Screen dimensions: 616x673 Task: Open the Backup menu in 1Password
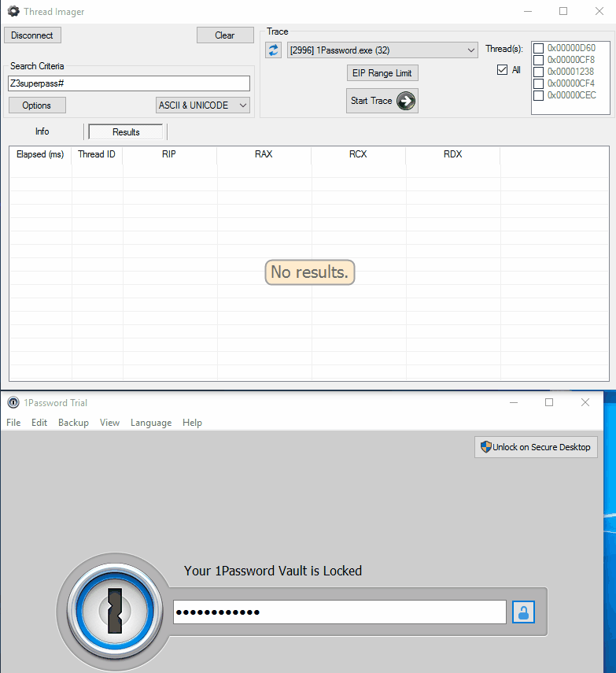click(x=73, y=423)
